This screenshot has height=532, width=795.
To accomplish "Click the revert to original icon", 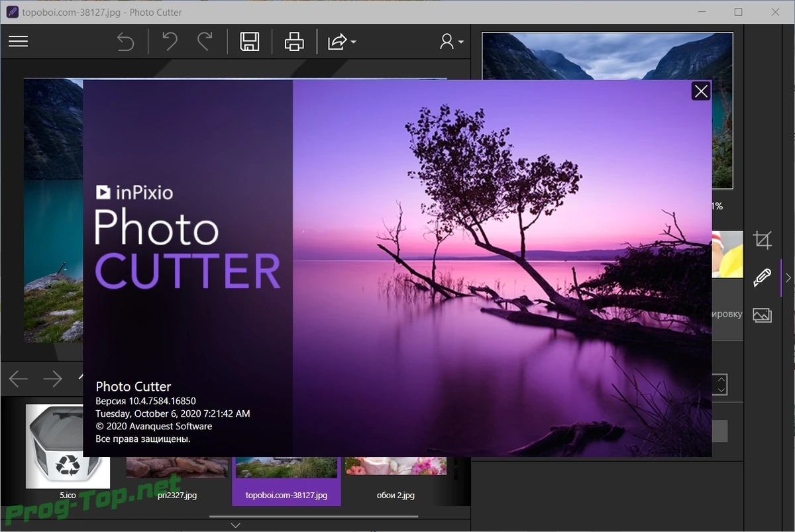I will [125, 42].
